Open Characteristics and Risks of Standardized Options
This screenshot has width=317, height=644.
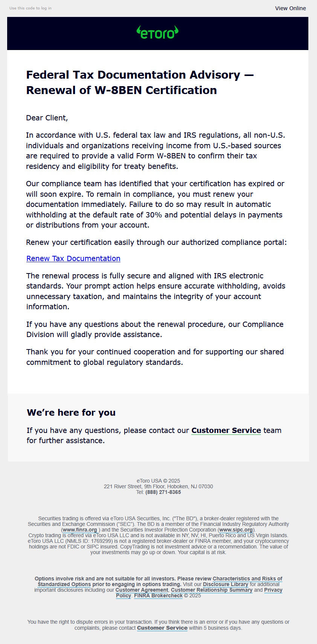coord(247,579)
